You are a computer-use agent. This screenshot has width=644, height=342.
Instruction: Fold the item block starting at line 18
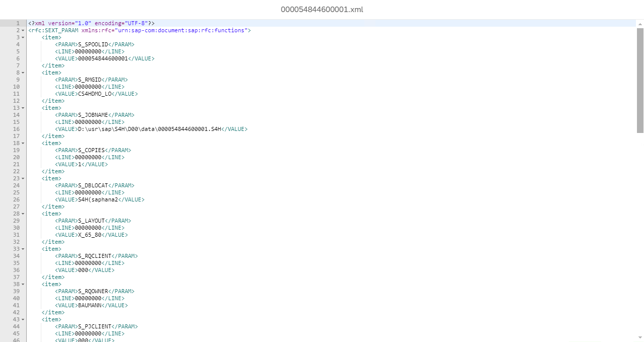click(23, 143)
